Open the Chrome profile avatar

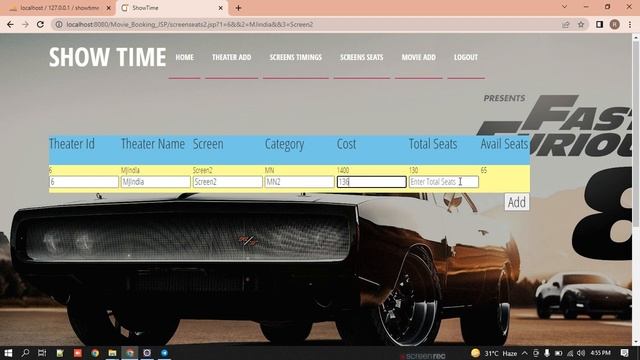tap(614, 24)
